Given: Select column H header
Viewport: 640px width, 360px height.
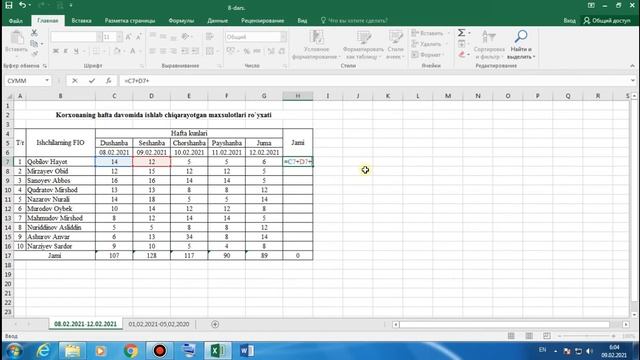Looking at the screenshot, I should (x=298, y=96).
